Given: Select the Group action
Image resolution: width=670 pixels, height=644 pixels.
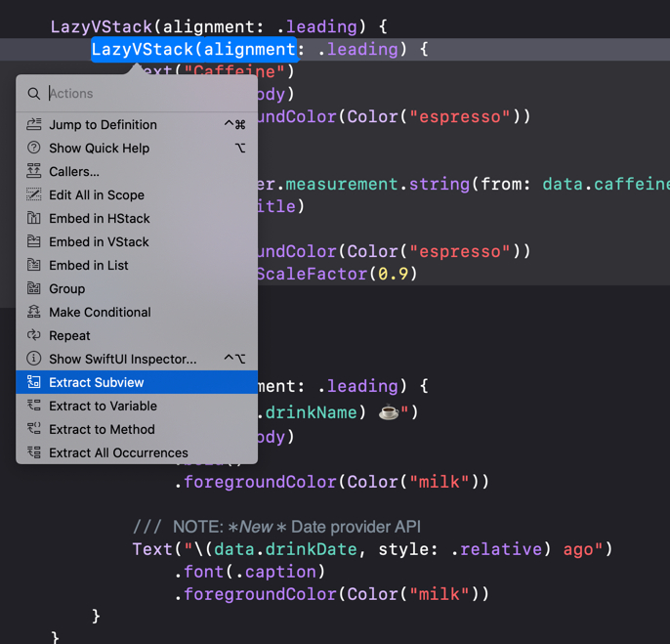Looking at the screenshot, I should [x=137, y=288].
